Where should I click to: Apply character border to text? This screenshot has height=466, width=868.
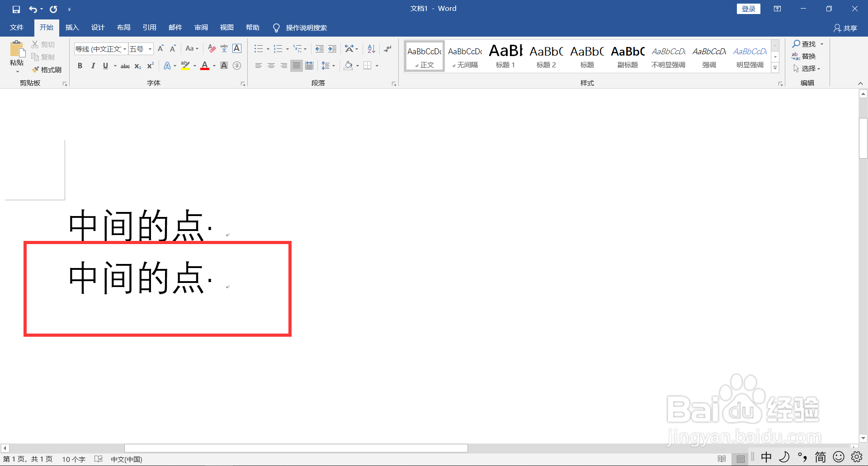tap(237, 48)
